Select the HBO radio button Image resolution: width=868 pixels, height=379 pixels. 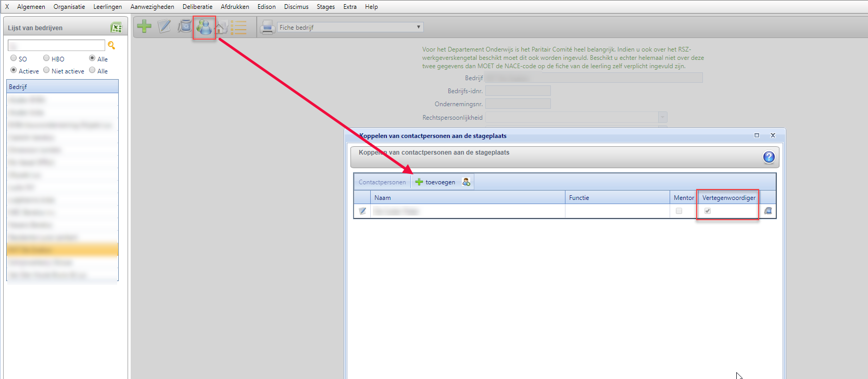[x=46, y=58]
